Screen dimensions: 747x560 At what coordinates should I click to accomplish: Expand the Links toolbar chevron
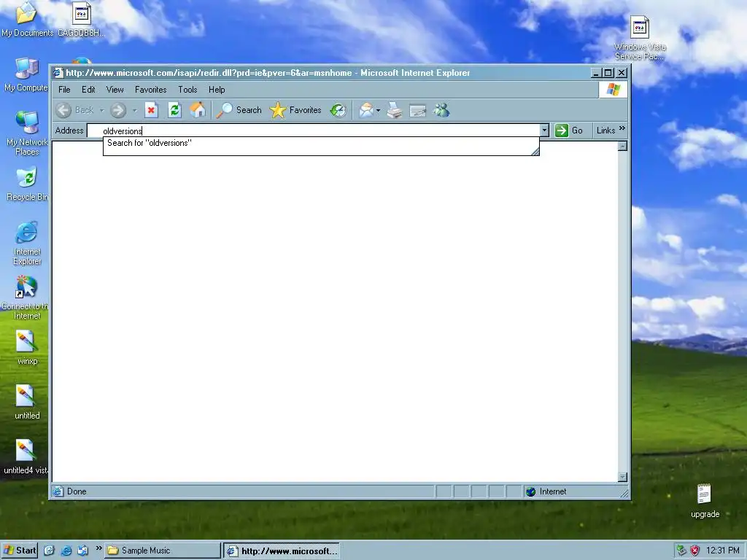click(622, 128)
